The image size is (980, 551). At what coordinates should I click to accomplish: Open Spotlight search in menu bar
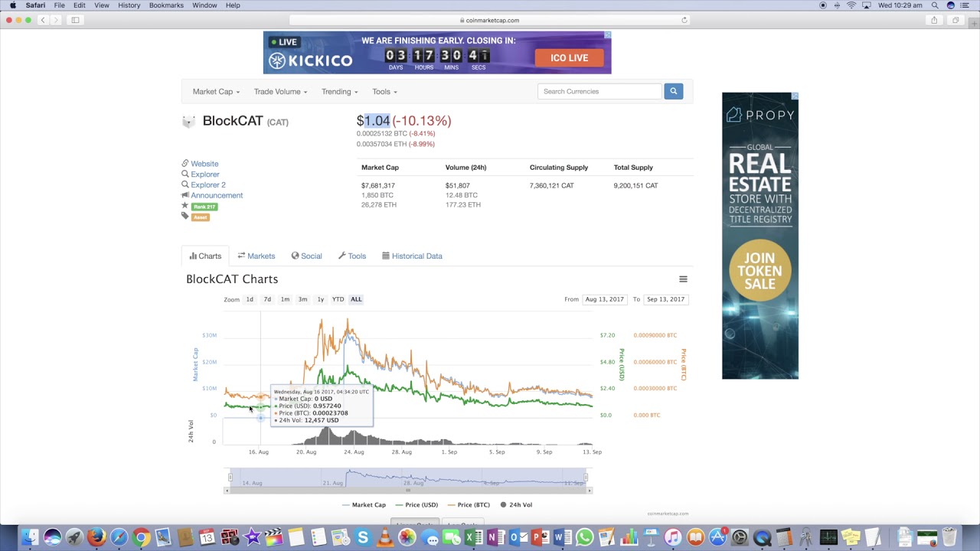935,5
